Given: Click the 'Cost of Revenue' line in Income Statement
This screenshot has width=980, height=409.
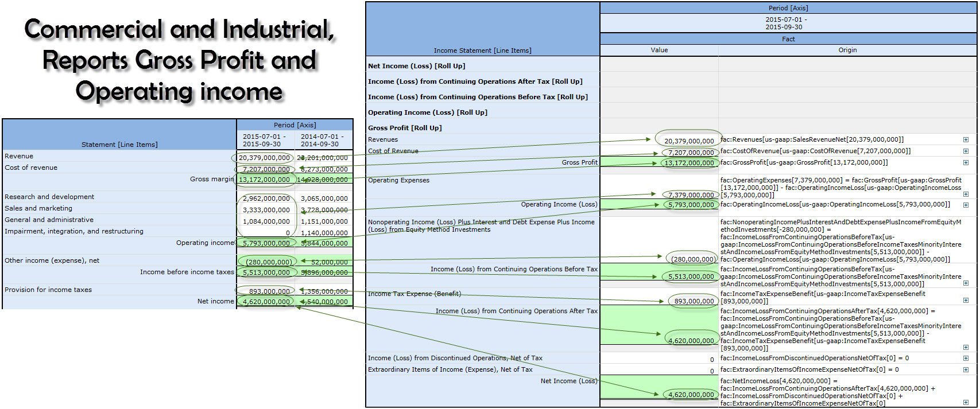Looking at the screenshot, I should [x=393, y=151].
